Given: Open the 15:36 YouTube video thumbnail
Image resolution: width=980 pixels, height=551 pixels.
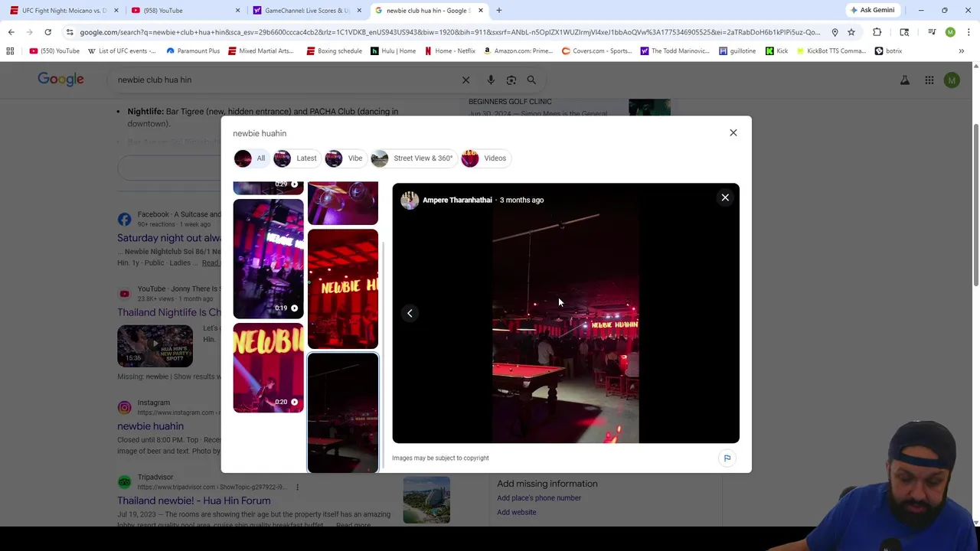Looking at the screenshot, I should (x=155, y=346).
